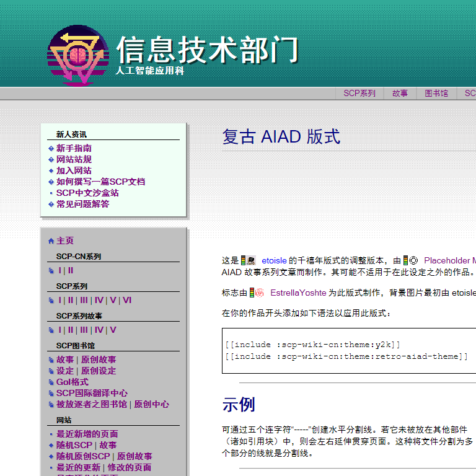Open the SCP系列 top navigation menu
The width and height of the screenshot is (476, 476).
coord(359,94)
